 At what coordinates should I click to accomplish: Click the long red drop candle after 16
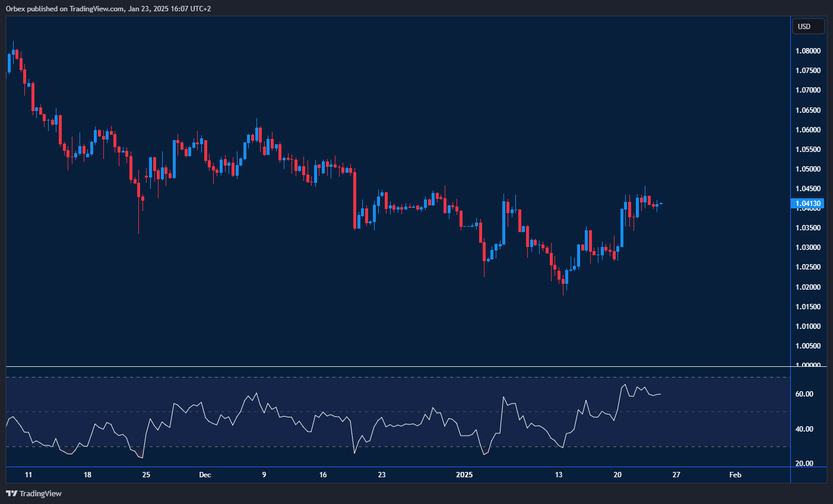coord(354,199)
